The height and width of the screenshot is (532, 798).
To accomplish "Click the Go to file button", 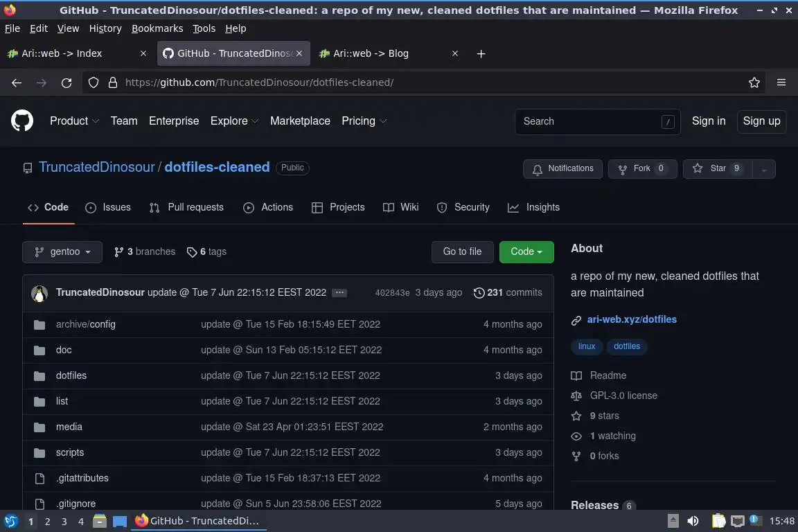I will click(x=462, y=252).
